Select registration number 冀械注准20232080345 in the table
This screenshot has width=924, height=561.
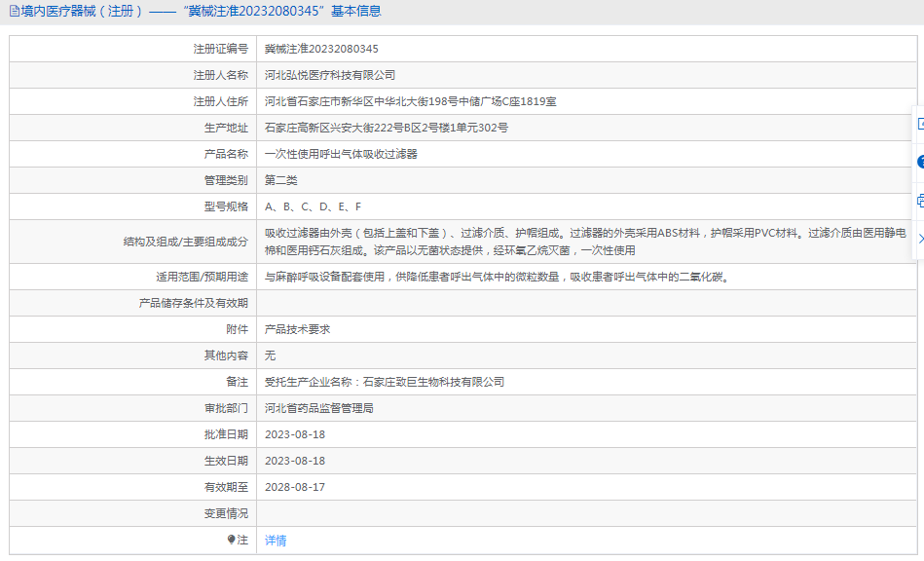pyautogui.click(x=321, y=49)
